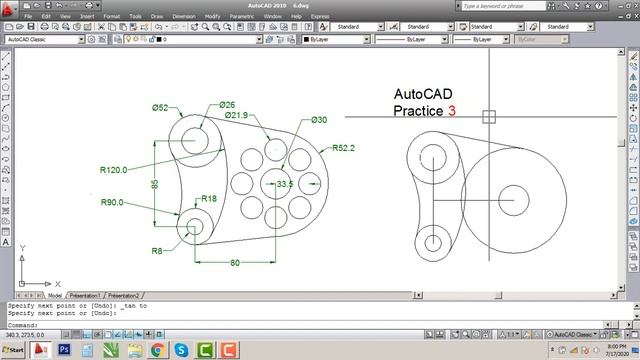Toggle Polar Tracking in status bar

(x=97, y=335)
